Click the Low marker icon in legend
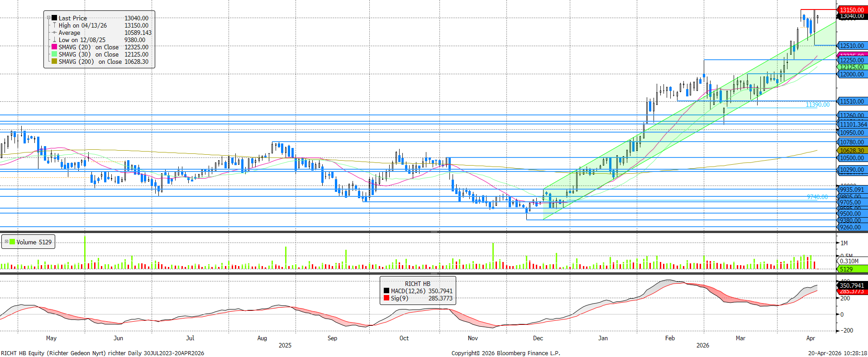This screenshot has width=868, height=357. pyautogui.click(x=54, y=40)
